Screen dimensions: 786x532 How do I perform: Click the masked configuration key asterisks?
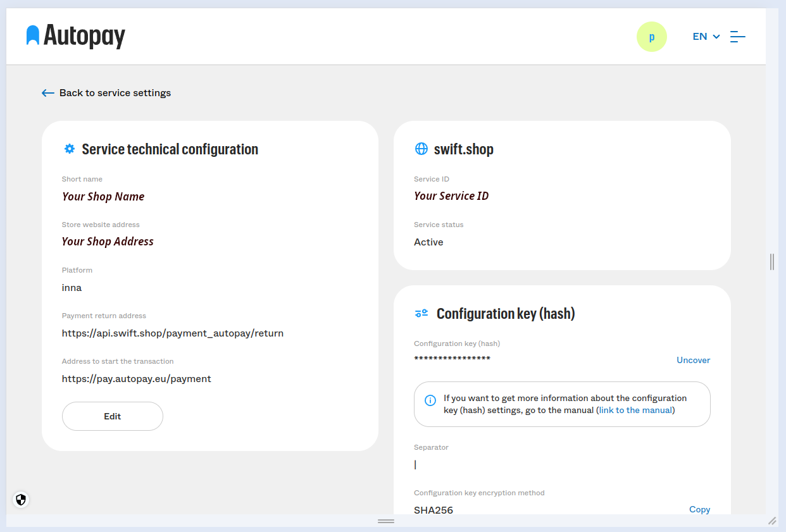(x=452, y=359)
